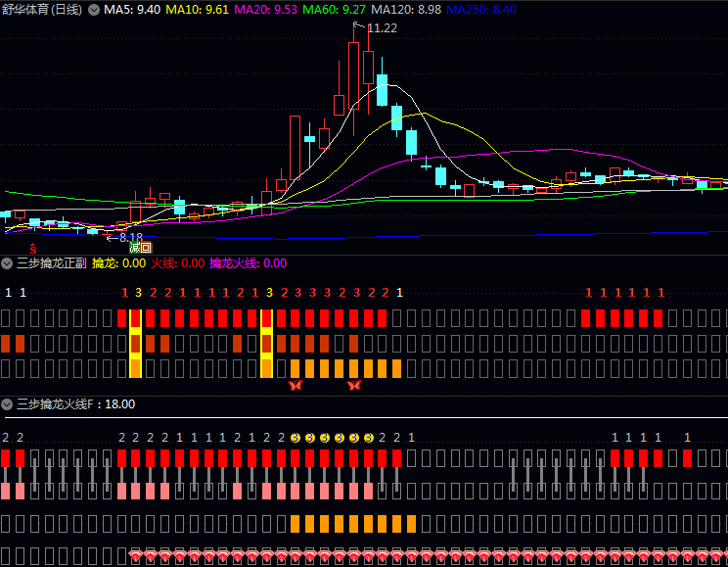Click the 舒华体育 (日线) chart title

click(43, 10)
